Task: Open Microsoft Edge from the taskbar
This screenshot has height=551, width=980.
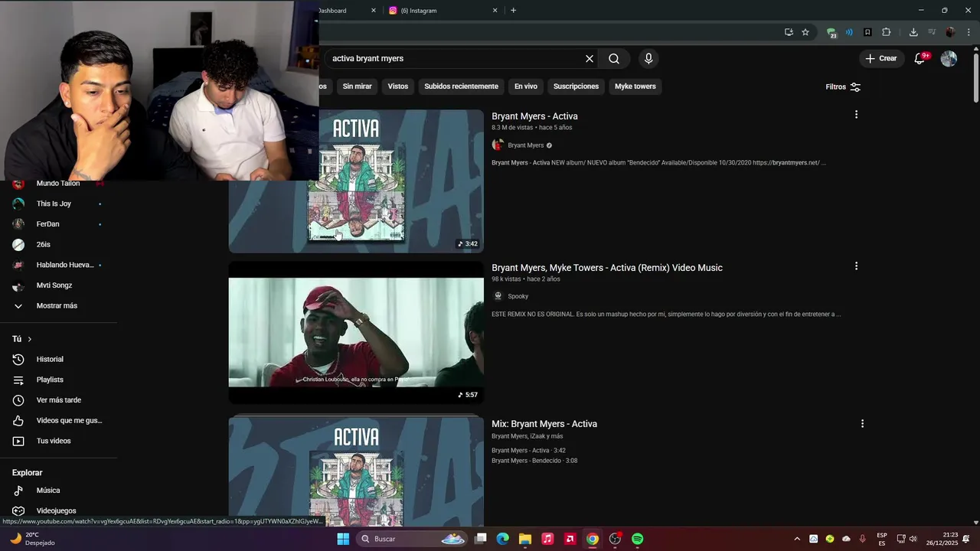Action: pyautogui.click(x=502, y=539)
